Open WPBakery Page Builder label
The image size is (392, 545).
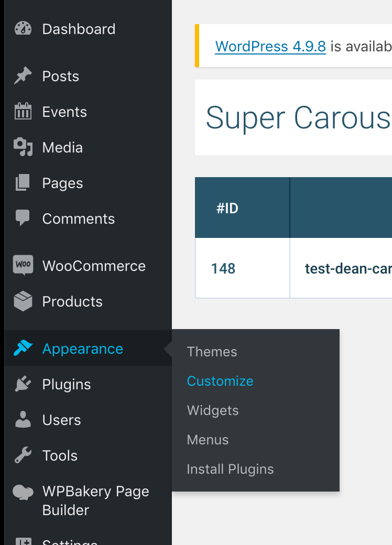click(x=95, y=500)
